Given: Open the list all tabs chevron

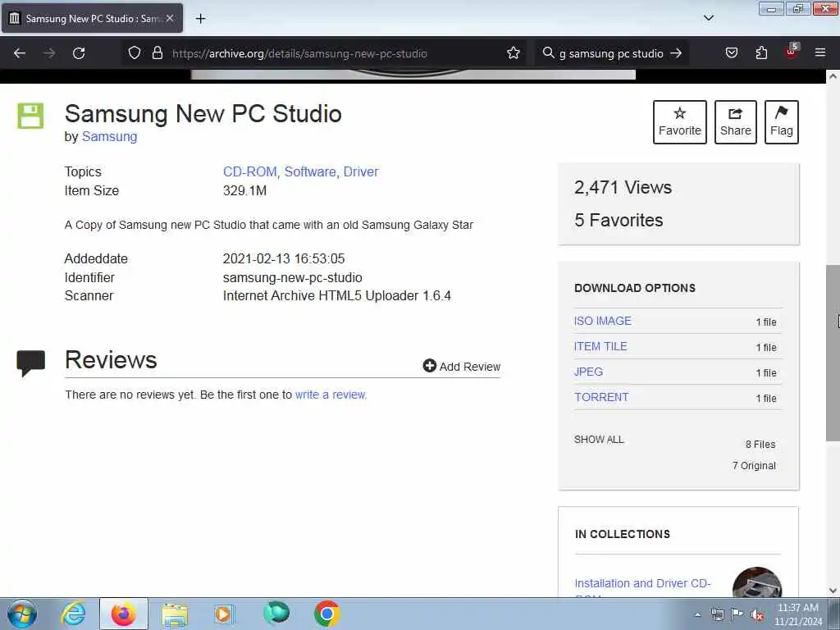Looking at the screenshot, I should 708,18.
